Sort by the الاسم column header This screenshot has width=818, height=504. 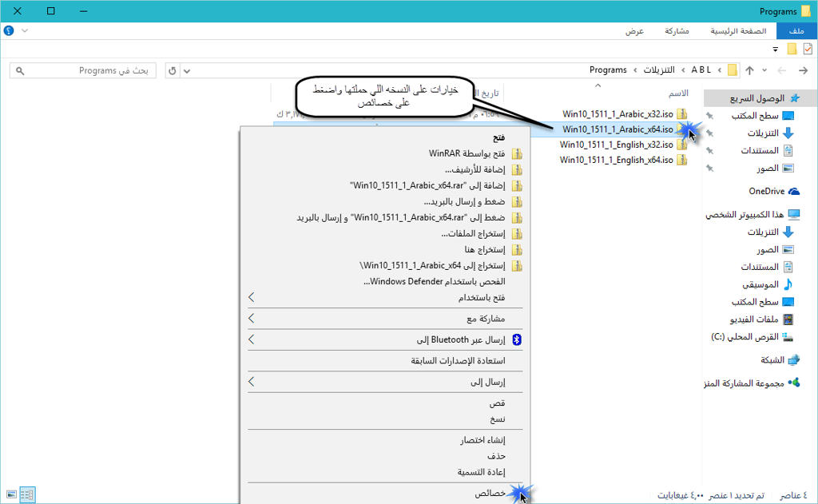[678, 93]
